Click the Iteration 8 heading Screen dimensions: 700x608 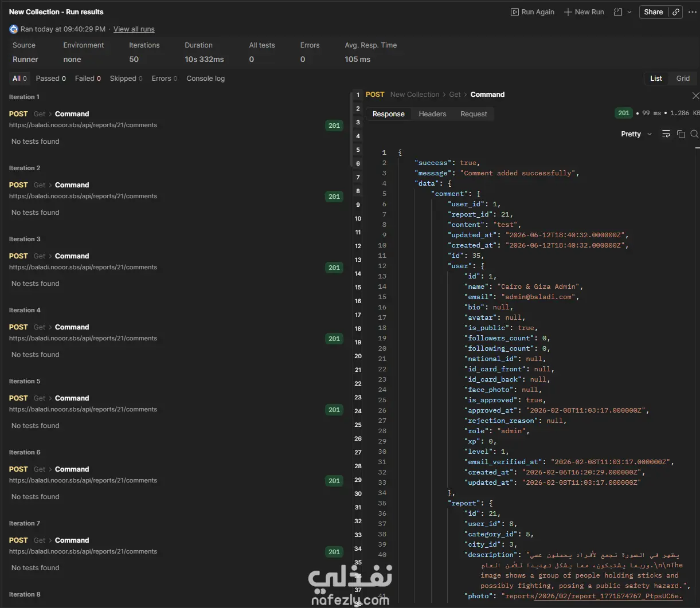pyautogui.click(x=25, y=595)
